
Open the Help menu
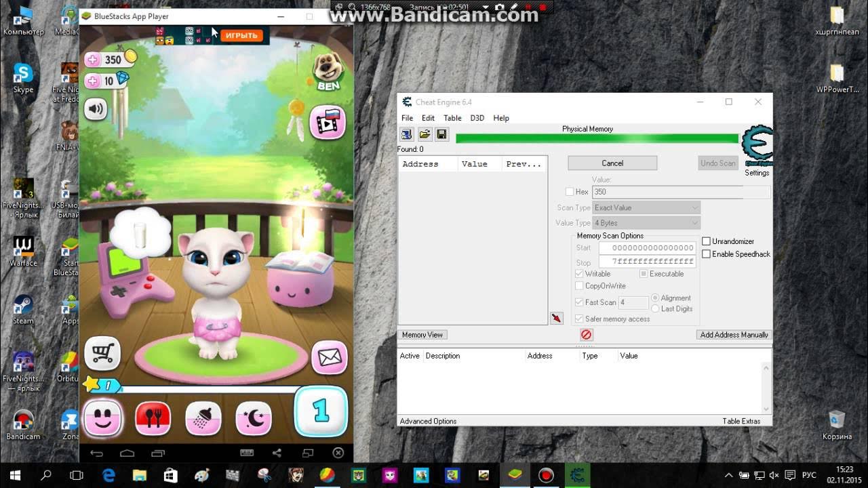[x=501, y=118]
